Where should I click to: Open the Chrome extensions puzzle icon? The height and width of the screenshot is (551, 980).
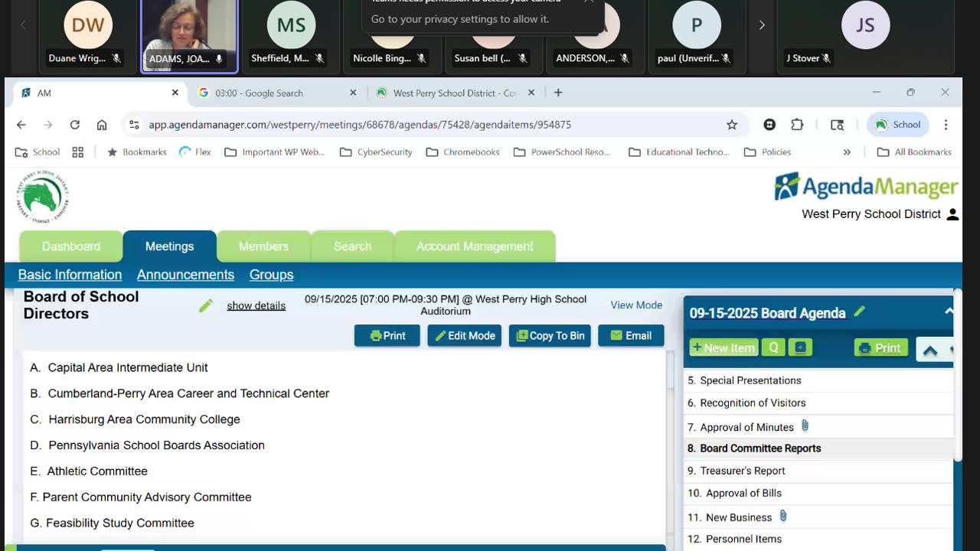coord(797,125)
